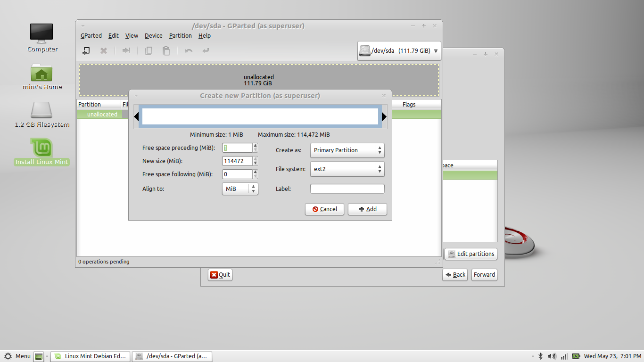
Task: Open the Align to MiB dropdown
Action: 240,189
